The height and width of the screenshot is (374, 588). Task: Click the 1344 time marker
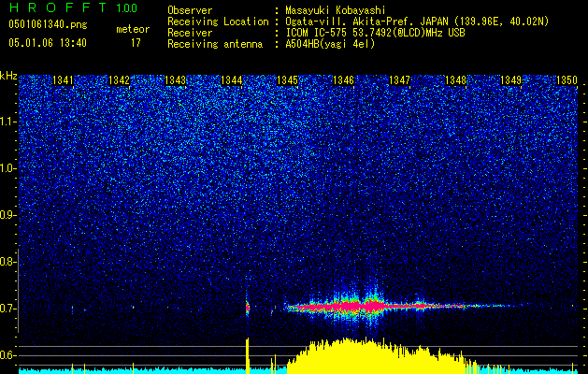pyautogui.click(x=232, y=80)
